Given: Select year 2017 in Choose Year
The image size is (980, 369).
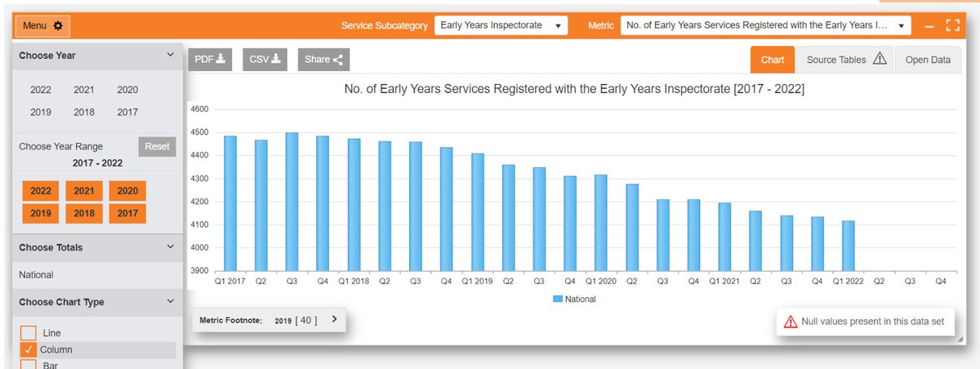Looking at the screenshot, I should coord(127,112).
